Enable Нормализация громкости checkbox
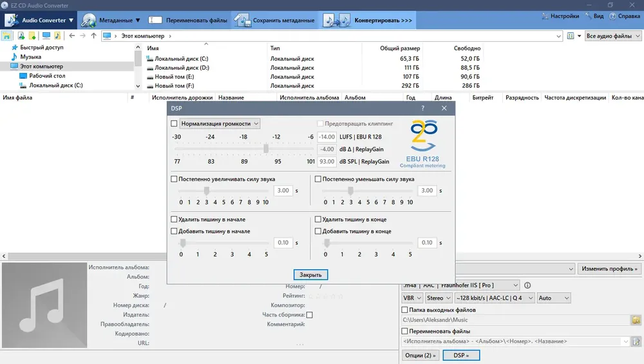644x364 pixels. click(x=174, y=124)
